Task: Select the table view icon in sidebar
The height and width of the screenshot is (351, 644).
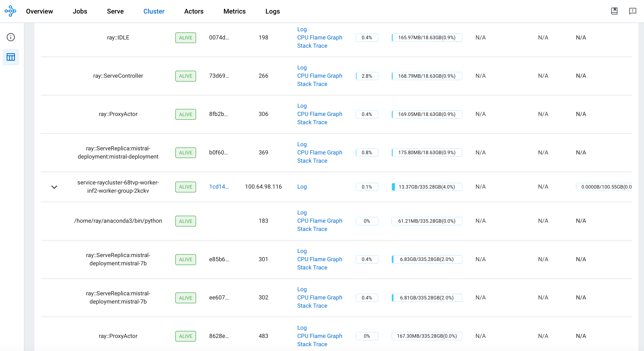Action: pos(11,57)
